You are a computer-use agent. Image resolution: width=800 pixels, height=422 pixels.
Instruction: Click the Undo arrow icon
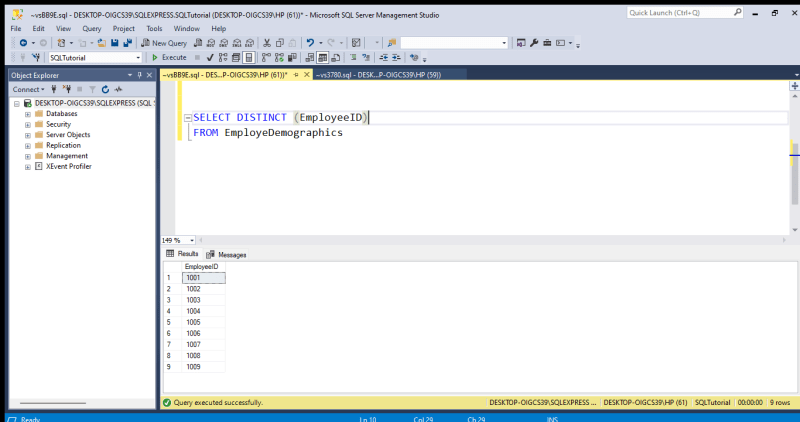pyautogui.click(x=310, y=43)
